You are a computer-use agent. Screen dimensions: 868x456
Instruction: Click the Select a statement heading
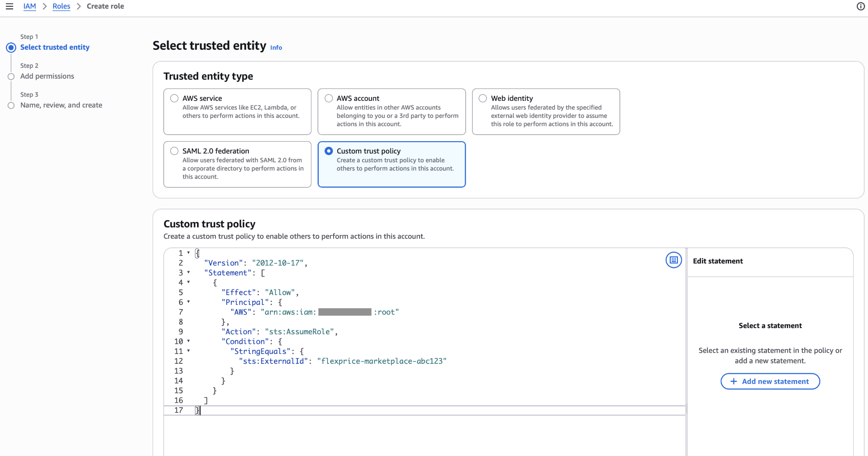coord(770,326)
